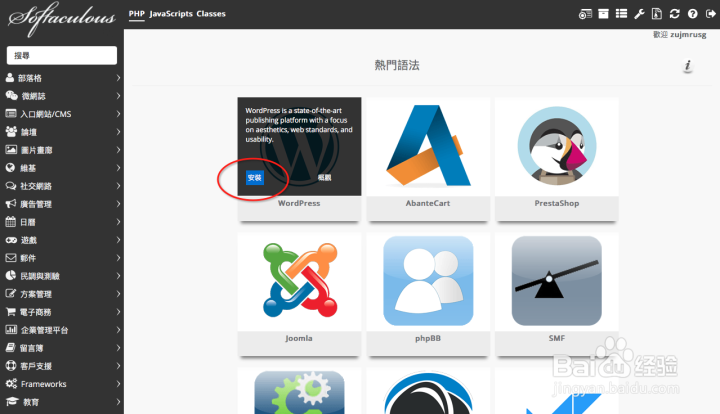This screenshot has width=720, height=414.
Task: Expand the 民調與測驗 category arrow
Action: 118,276
